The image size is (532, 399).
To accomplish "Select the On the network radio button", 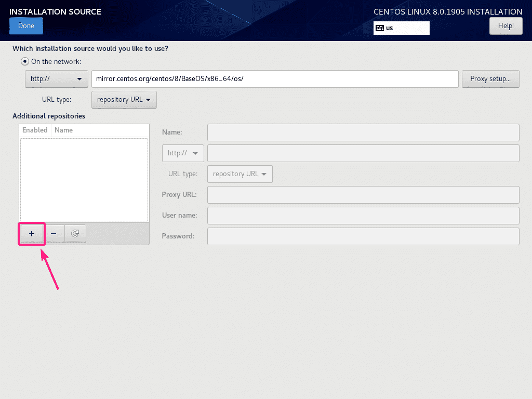I will point(25,61).
